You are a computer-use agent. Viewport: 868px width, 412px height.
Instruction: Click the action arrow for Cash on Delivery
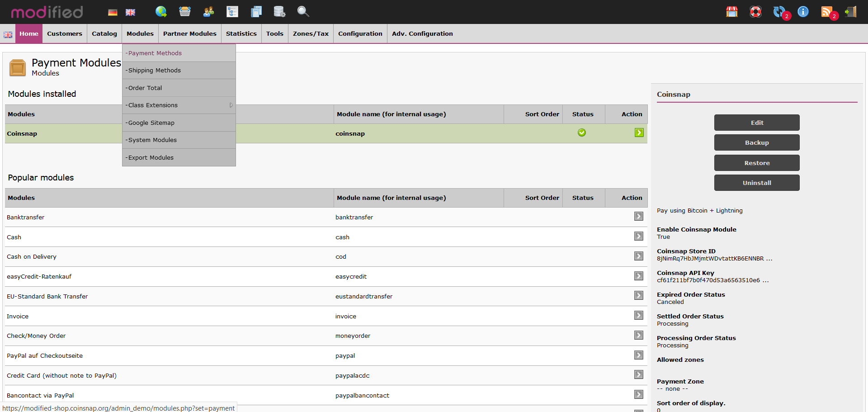639,256
